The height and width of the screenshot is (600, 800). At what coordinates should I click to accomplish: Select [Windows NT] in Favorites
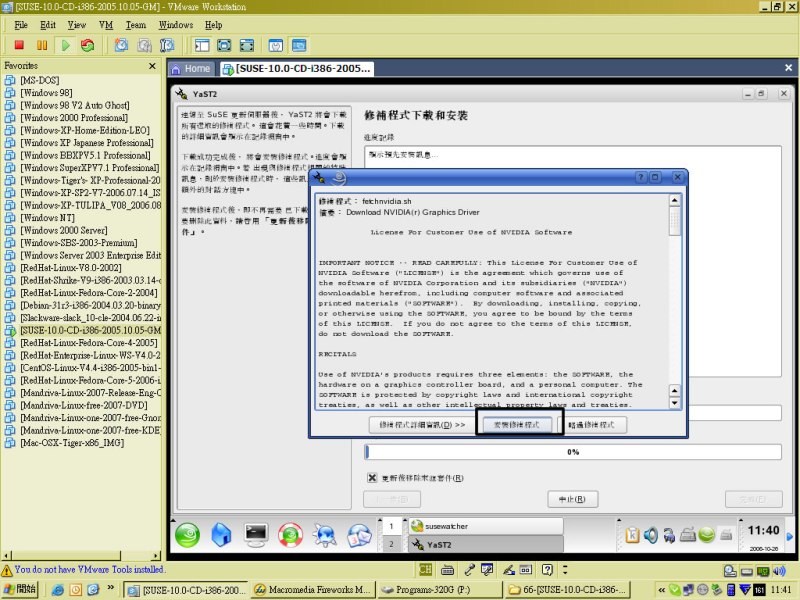pyautogui.click(x=47, y=218)
